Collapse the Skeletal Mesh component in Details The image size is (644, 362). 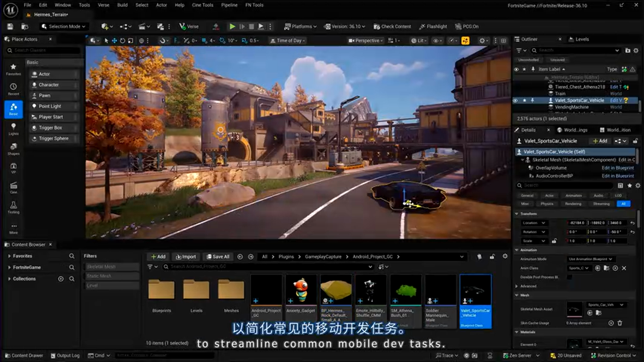tap(521, 159)
